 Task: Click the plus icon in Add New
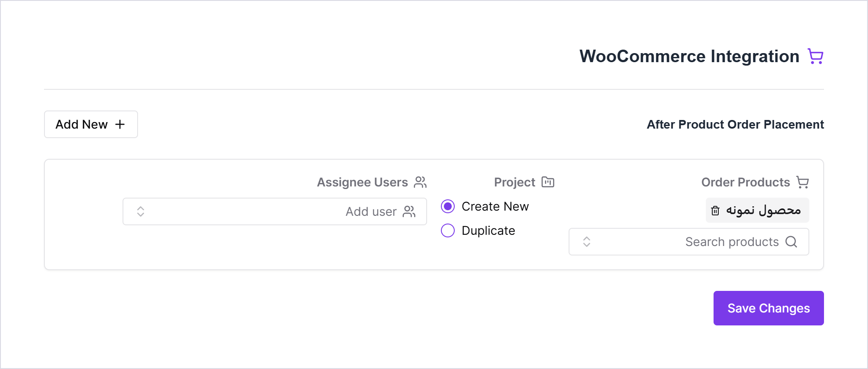tap(120, 124)
